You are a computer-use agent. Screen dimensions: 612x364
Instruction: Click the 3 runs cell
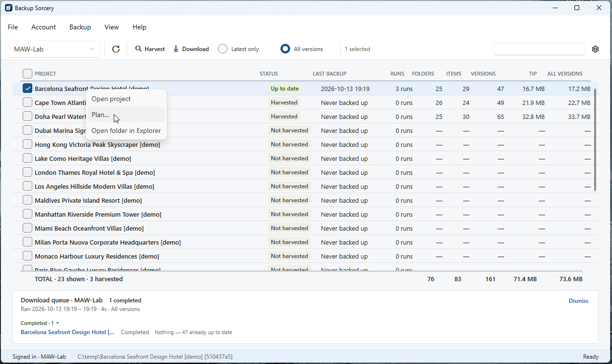pos(404,89)
